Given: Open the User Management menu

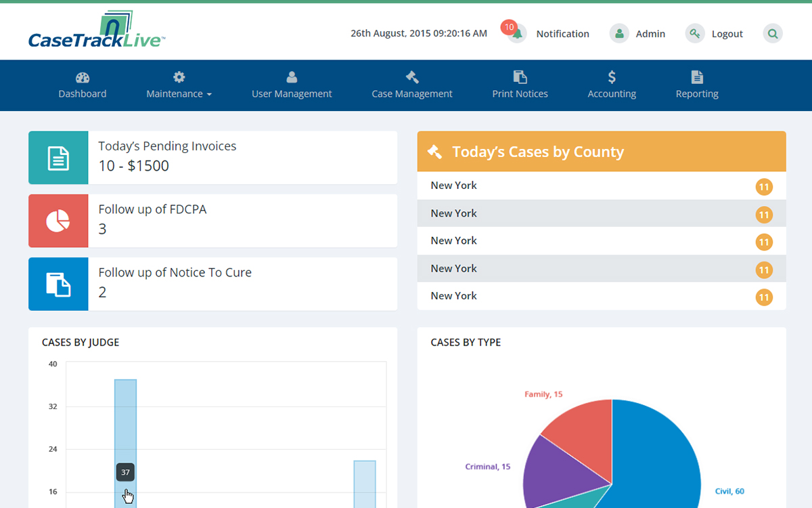Looking at the screenshot, I should coord(292,85).
